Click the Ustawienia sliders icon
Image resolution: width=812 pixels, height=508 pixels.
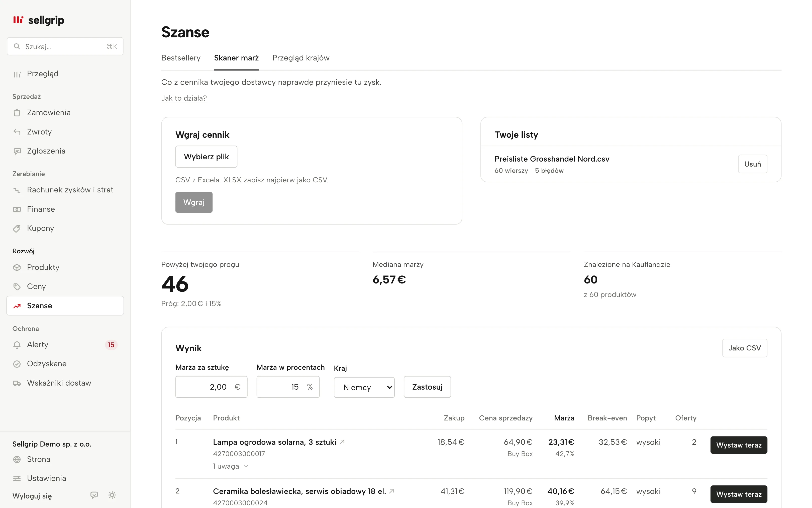point(17,478)
